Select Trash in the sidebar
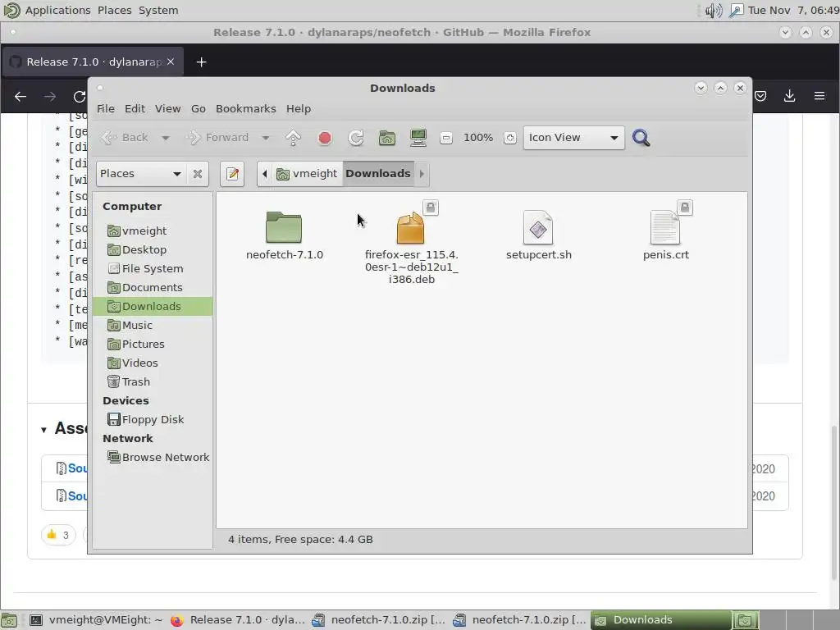 (x=153, y=382)
